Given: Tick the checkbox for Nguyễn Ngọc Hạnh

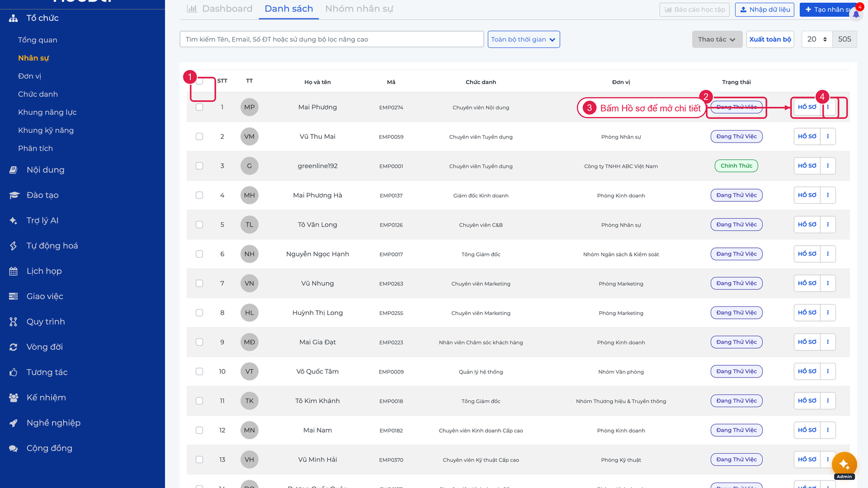Looking at the screenshot, I should coord(200,254).
